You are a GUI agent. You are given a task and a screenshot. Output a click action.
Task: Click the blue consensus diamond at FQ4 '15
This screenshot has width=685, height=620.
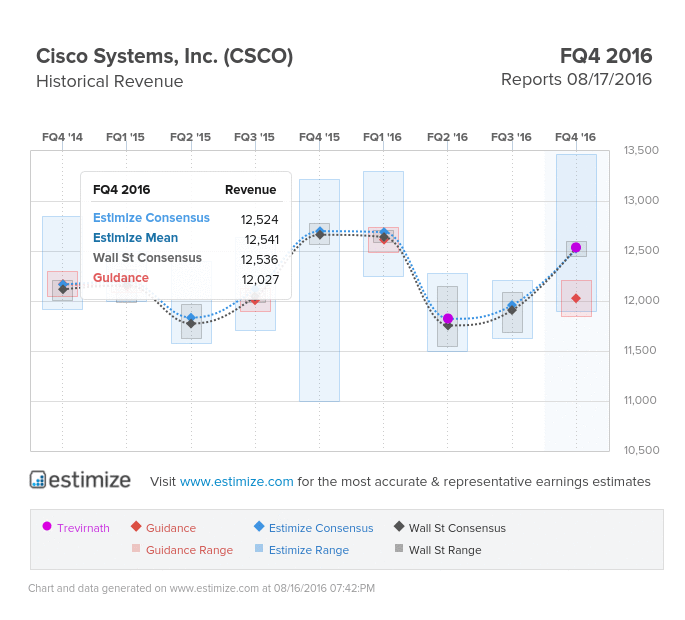click(320, 231)
